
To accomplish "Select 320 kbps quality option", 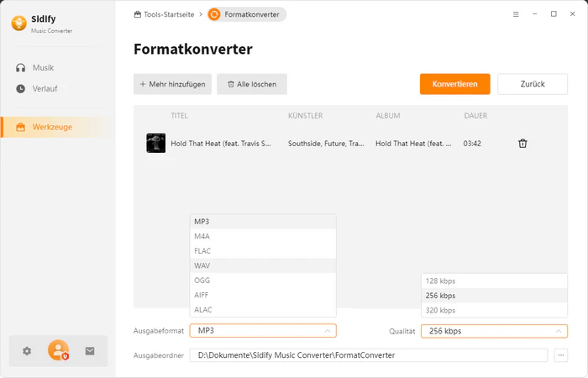I will [x=494, y=310].
